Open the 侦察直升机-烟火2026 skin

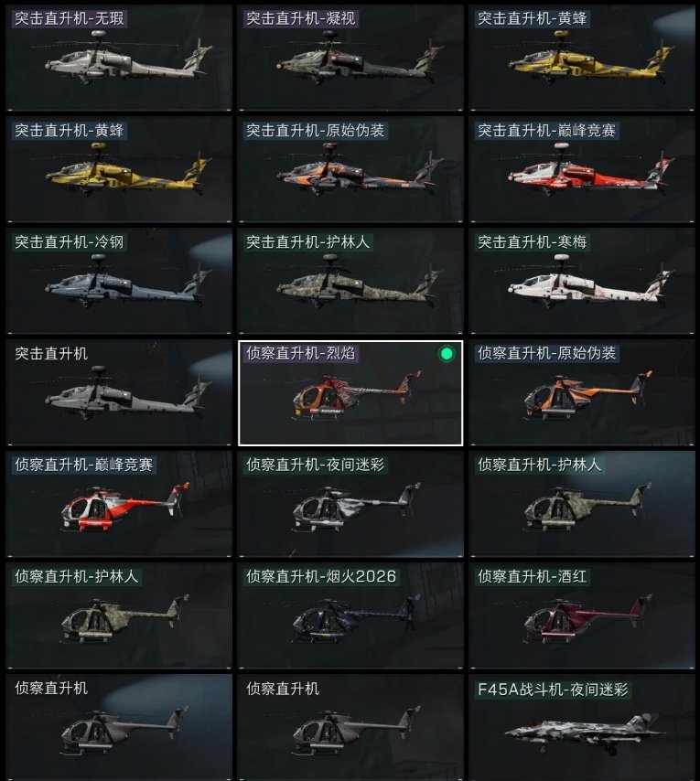[350, 615]
